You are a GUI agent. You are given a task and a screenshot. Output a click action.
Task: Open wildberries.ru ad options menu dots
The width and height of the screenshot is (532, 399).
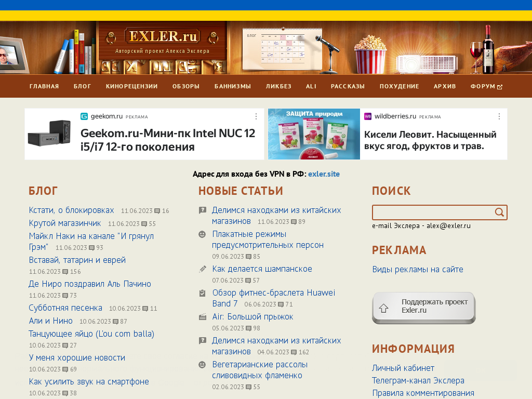point(499,116)
